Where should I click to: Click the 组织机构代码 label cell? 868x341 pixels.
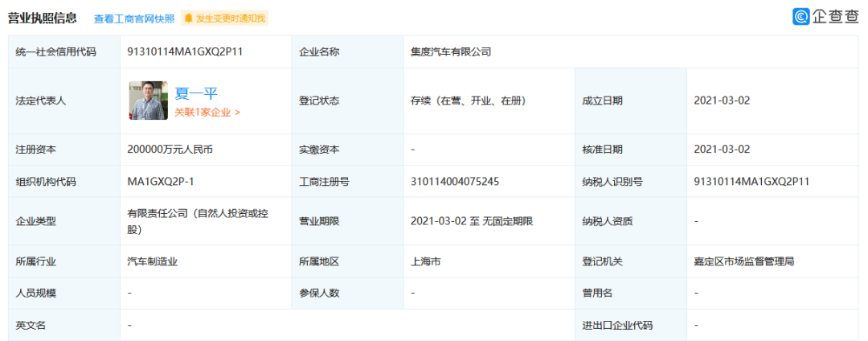pos(64,182)
